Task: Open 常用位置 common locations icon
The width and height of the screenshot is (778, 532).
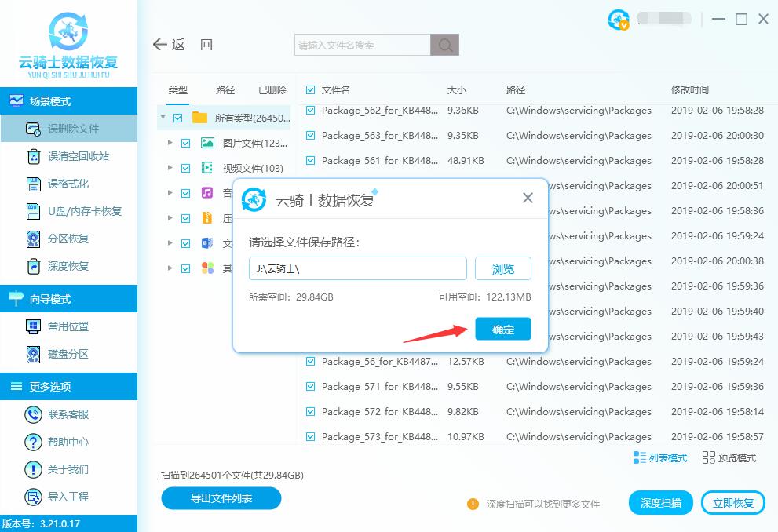Action: 33,326
